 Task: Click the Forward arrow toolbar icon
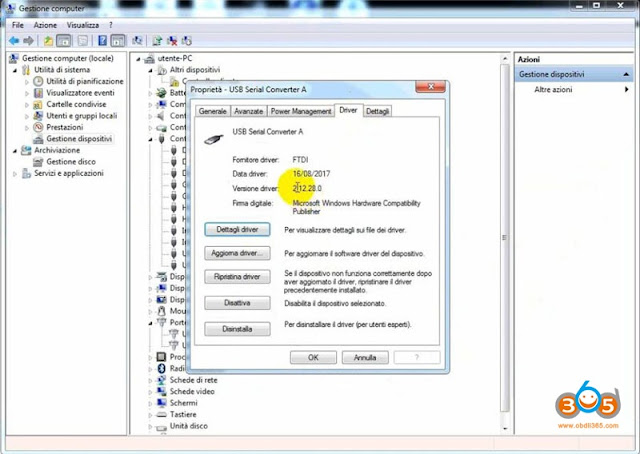point(28,41)
